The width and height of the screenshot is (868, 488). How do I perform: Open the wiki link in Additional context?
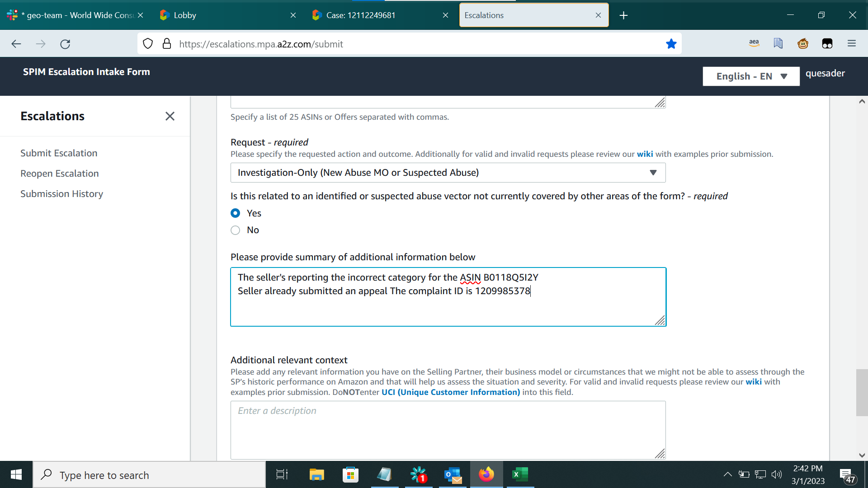754,382
